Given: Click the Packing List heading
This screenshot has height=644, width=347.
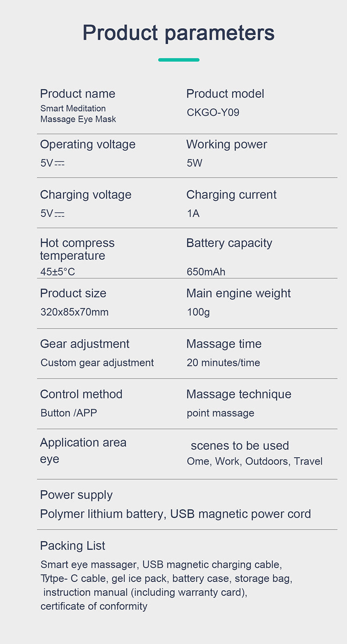Looking at the screenshot, I should point(72,546).
